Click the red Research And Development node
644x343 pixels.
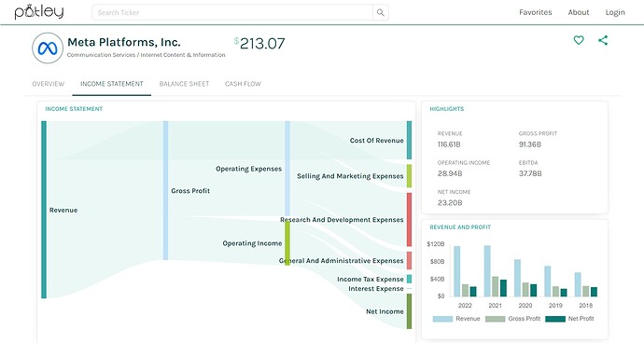click(x=409, y=220)
